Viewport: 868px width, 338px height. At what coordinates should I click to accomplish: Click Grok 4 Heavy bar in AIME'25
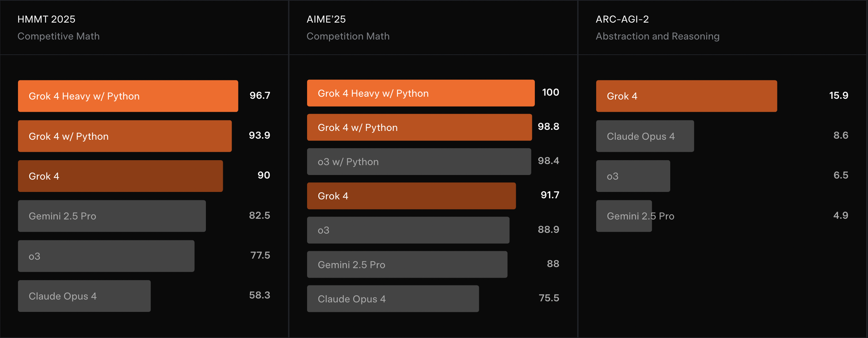[x=421, y=93]
